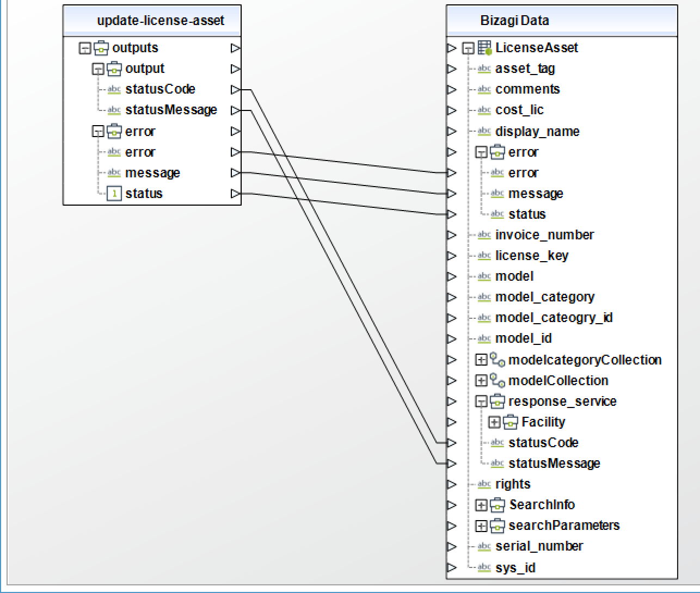Select the cost_lic attribute
This screenshot has height=593, width=700.
pos(519,110)
